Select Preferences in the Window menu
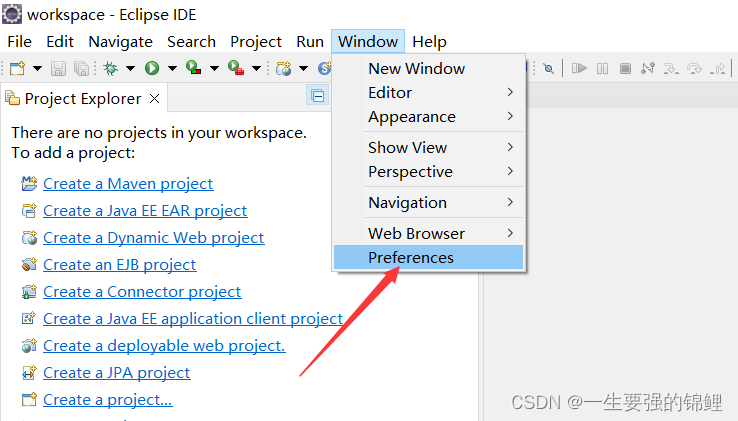Viewport: 738px width, 421px height. coord(428,258)
